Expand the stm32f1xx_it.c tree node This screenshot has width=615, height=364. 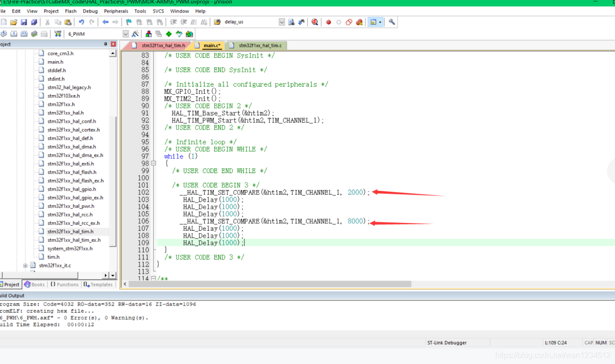(25, 266)
